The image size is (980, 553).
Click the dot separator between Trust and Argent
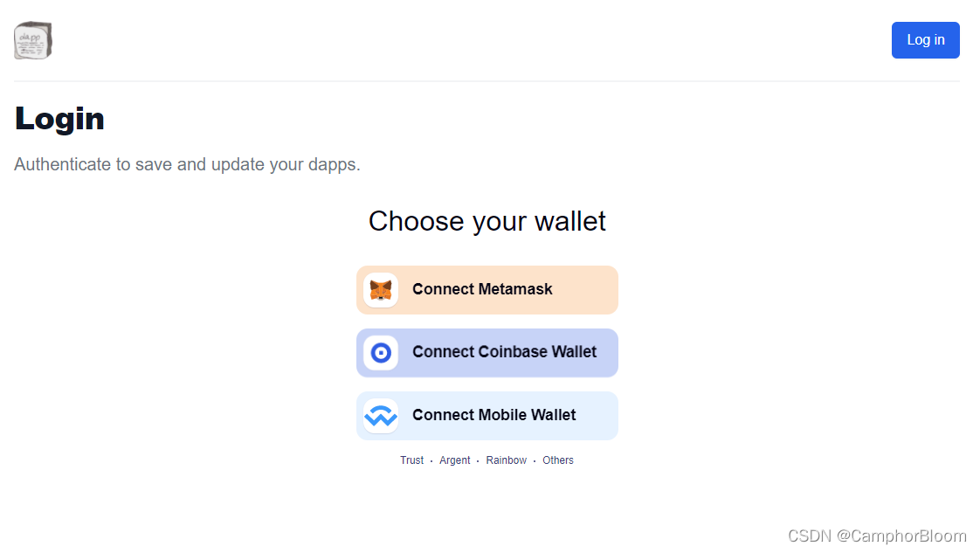coord(431,461)
